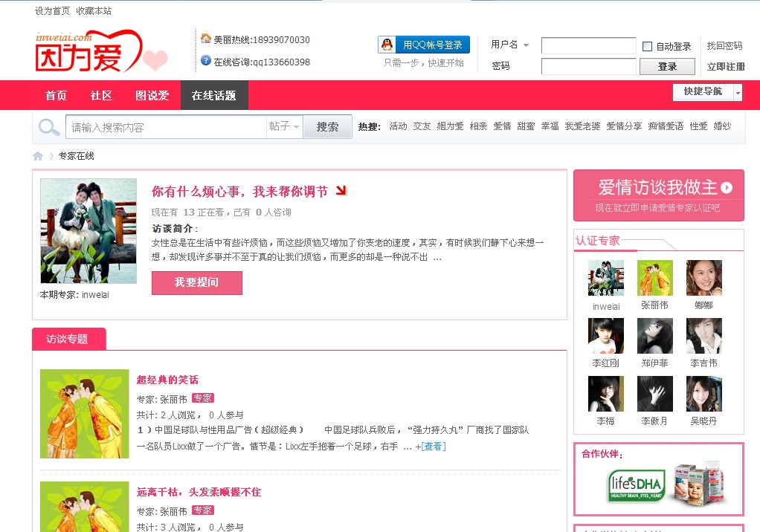Open the 帖子 search type dropdown
Viewport: 760px width, 532px height.
coord(285,127)
